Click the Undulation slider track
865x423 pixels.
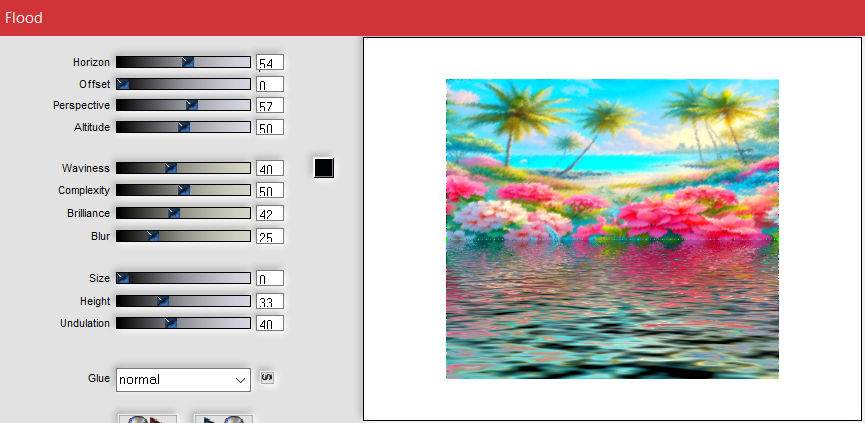point(183,323)
